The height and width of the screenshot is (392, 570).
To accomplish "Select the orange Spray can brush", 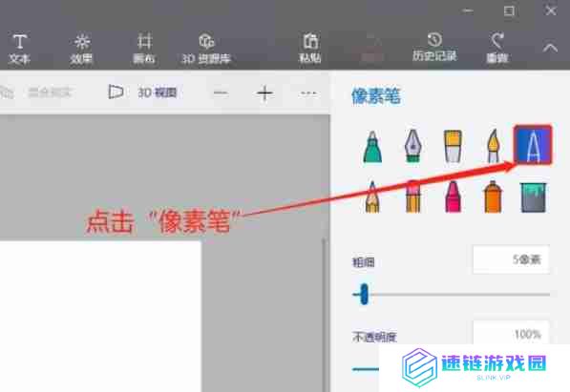I will coord(493,196).
